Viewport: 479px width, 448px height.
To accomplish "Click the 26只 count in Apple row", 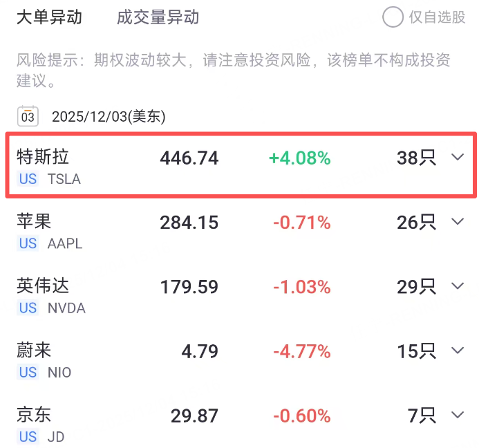I will pyautogui.click(x=416, y=223).
